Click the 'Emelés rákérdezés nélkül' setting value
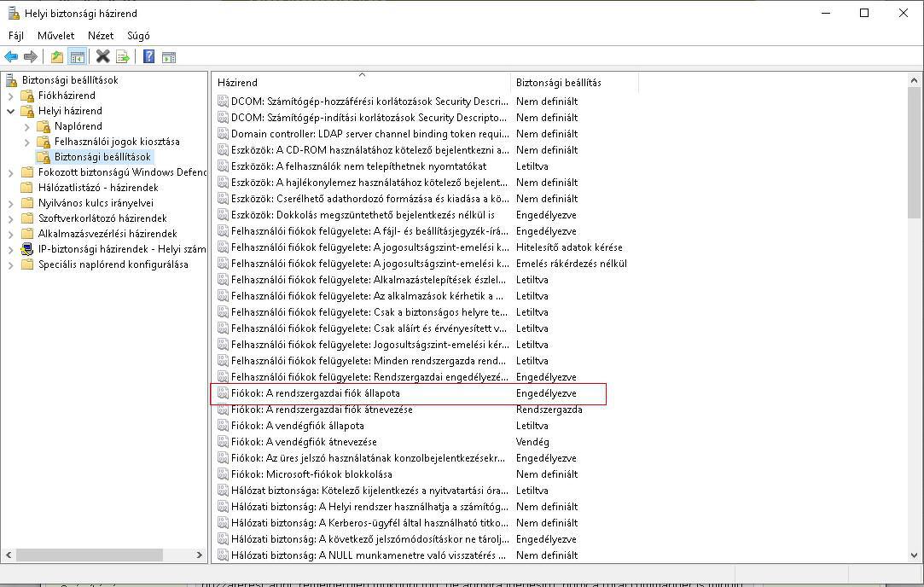Screen dimensions: 924x587 pyautogui.click(x=572, y=264)
